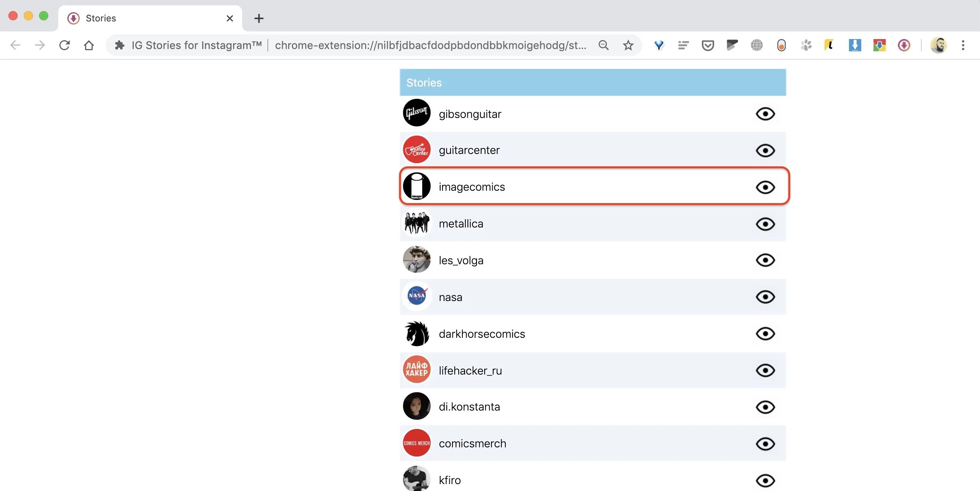980x491 pixels.
Task: Close the Stories tab
Action: pos(230,18)
